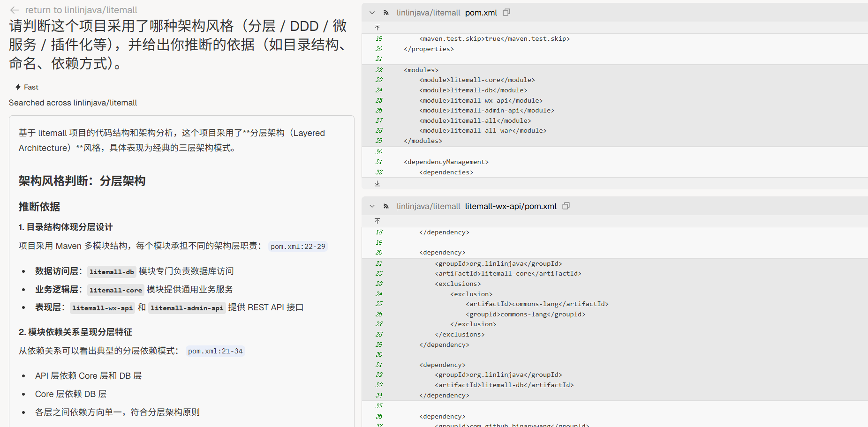Image resolution: width=868 pixels, height=427 pixels.
Task: Collapse the root pom.xml code panel
Action: tap(372, 13)
